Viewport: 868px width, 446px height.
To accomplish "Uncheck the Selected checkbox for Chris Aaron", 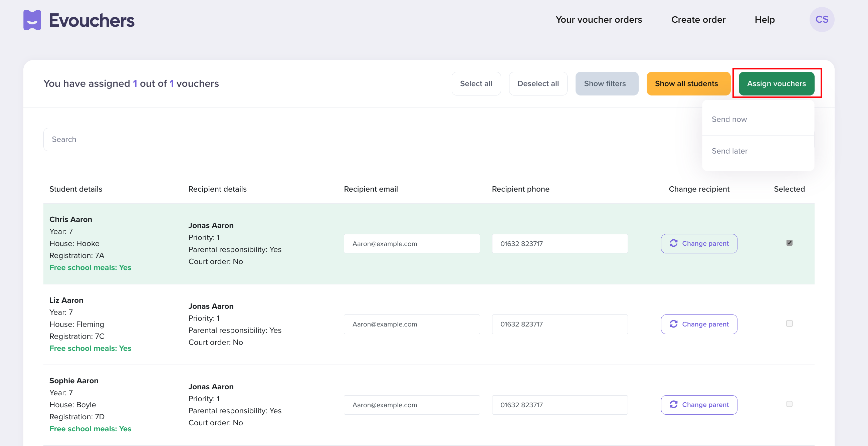I will coord(789,243).
